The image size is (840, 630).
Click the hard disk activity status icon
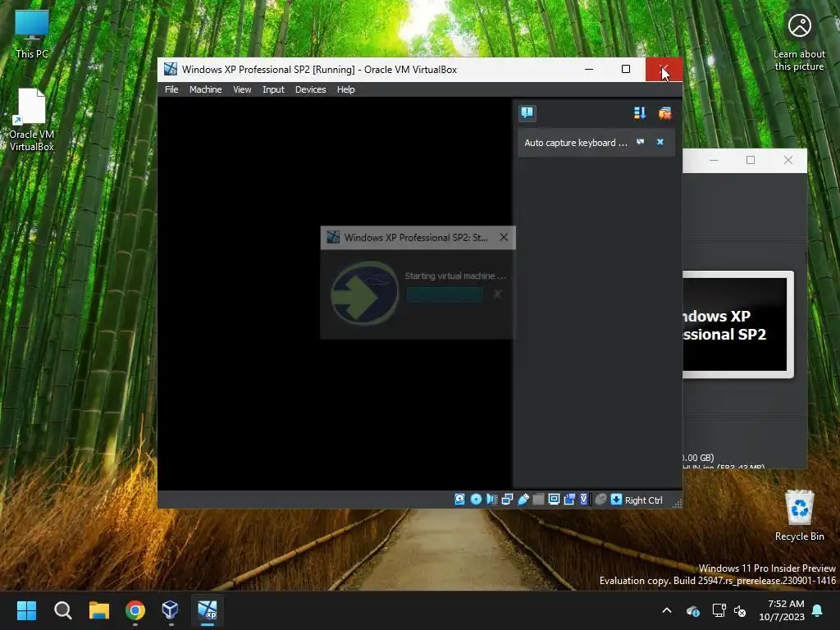459,500
